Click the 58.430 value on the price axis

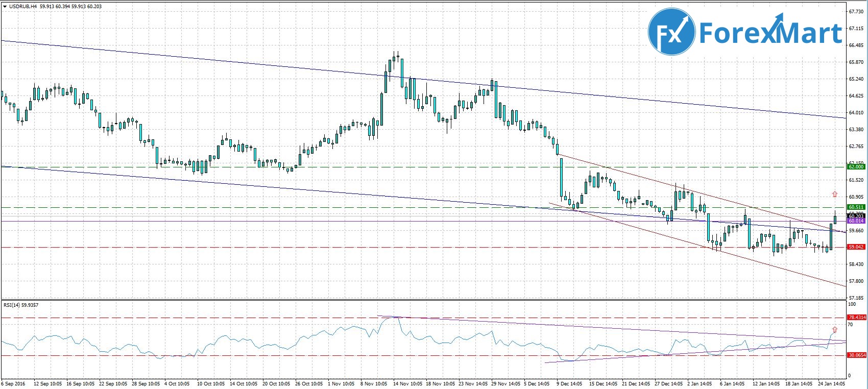tap(856, 264)
